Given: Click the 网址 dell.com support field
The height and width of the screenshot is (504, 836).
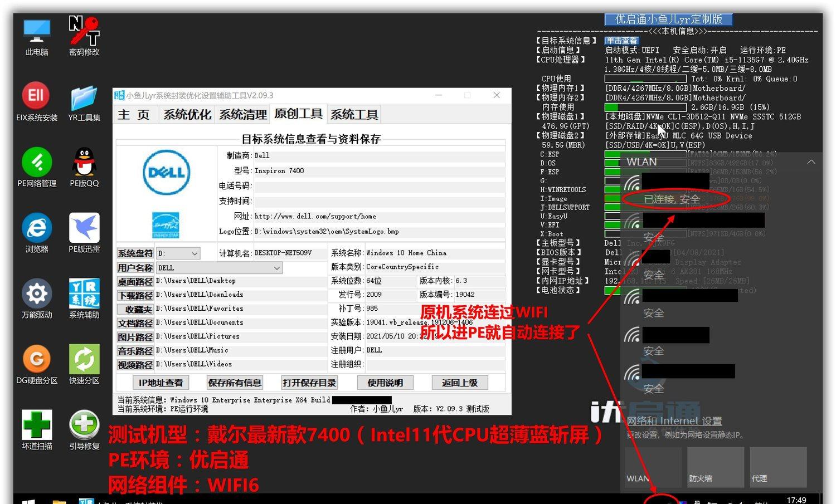Looking at the screenshot, I should (x=379, y=216).
